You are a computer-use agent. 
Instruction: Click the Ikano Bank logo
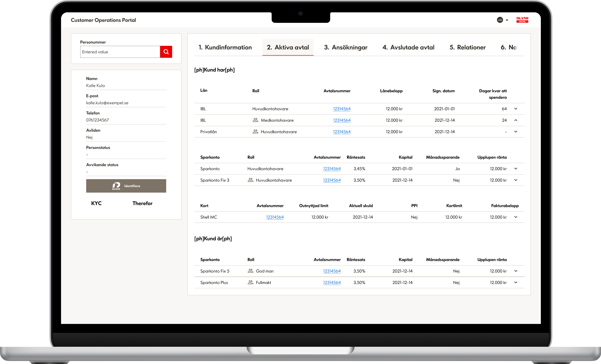click(x=522, y=20)
